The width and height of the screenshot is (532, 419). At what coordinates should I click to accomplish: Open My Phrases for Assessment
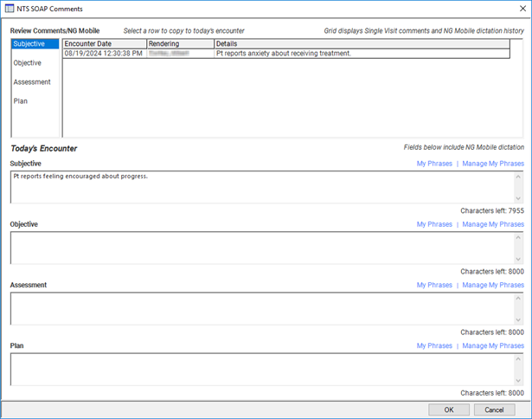click(434, 285)
